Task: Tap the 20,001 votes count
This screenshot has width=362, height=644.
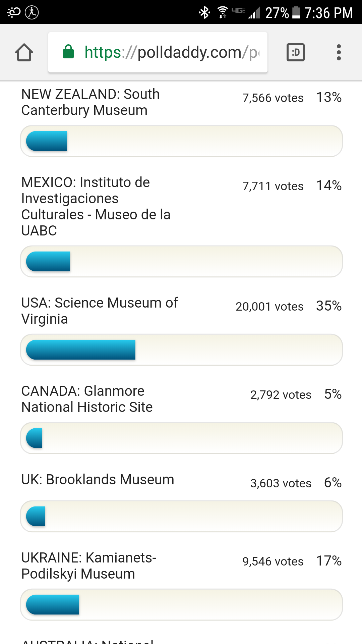Action: [x=269, y=307]
